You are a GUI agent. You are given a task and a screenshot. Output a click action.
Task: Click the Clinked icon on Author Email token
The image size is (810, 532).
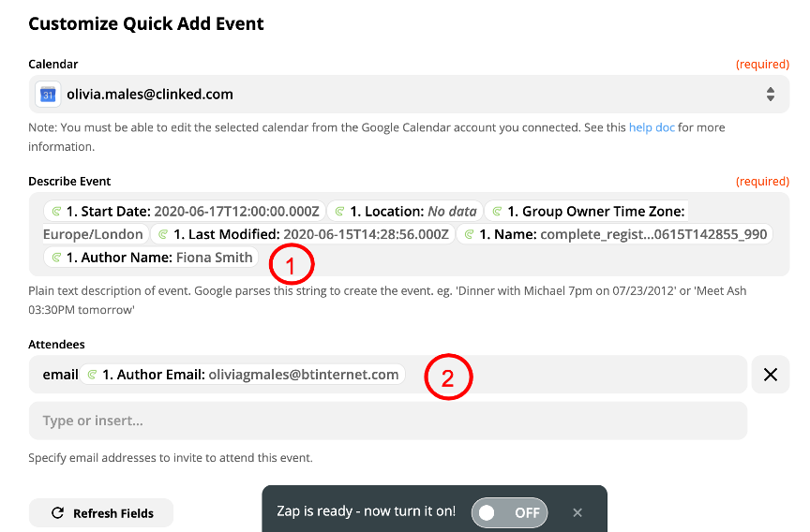(92, 375)
